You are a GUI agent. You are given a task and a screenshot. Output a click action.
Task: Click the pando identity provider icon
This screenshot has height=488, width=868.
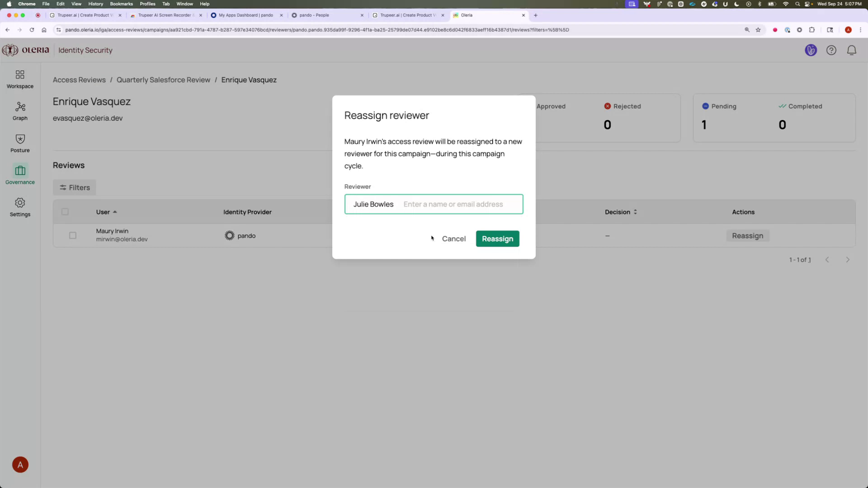pos(230,235)
